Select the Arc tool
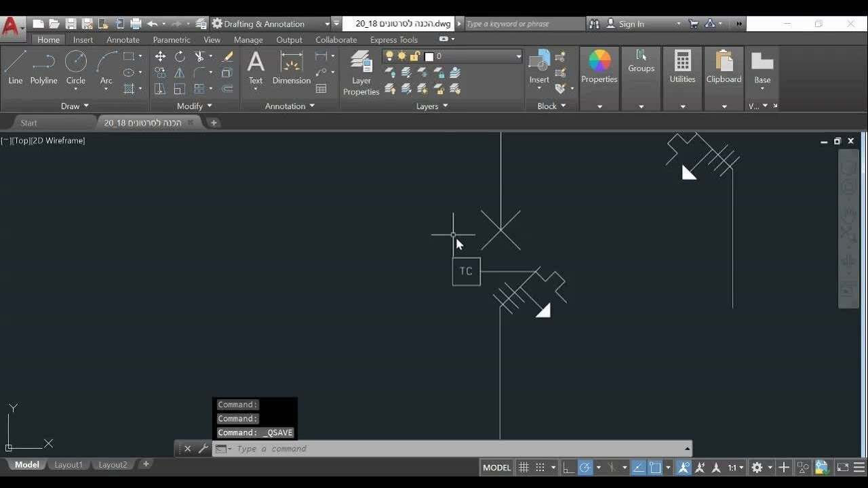Image resolution: width=868 pixels, height=488 pixels. click(x=106, y=68)
